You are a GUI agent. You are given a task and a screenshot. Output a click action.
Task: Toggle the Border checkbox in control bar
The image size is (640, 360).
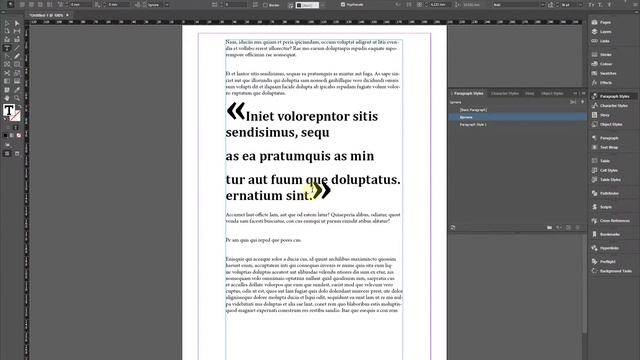(265, 5)
